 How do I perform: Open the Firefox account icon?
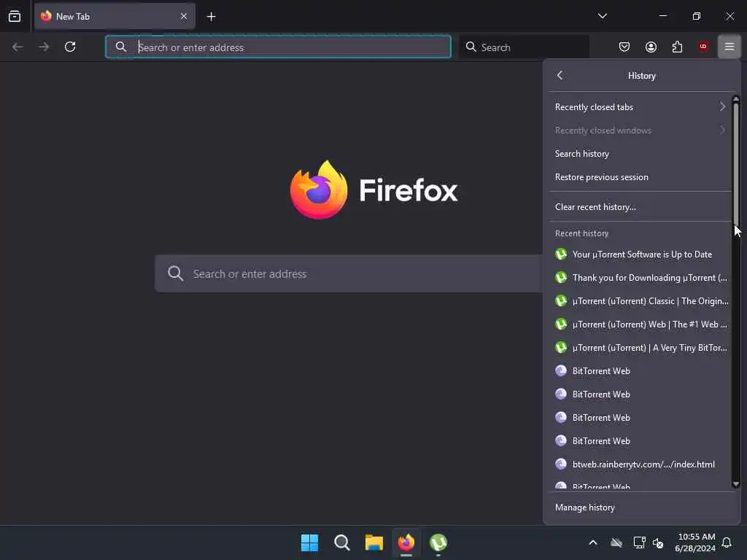click(x=651, y=47)
